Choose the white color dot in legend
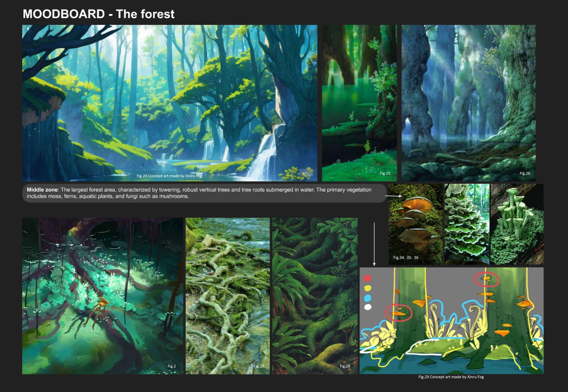The image size is (568, 392). point(368,307)
